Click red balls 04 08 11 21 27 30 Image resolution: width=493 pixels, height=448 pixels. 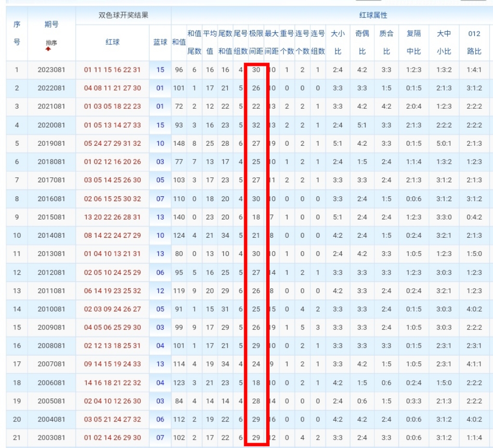tap(112, 88)
